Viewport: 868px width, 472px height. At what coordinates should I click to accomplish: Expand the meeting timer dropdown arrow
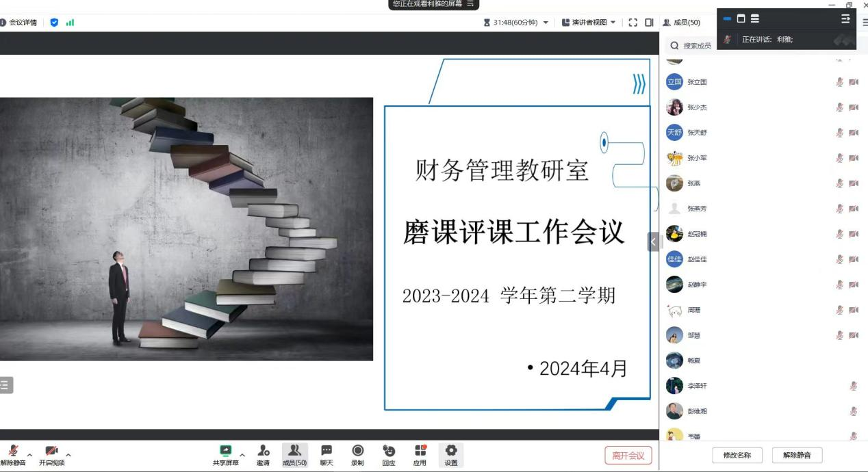pos(546,23)
